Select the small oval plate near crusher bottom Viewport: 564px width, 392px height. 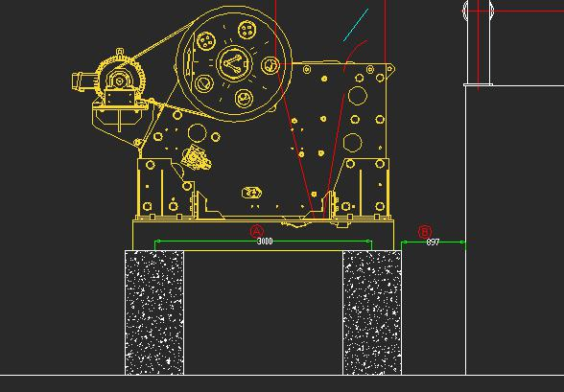pos(251,193)
